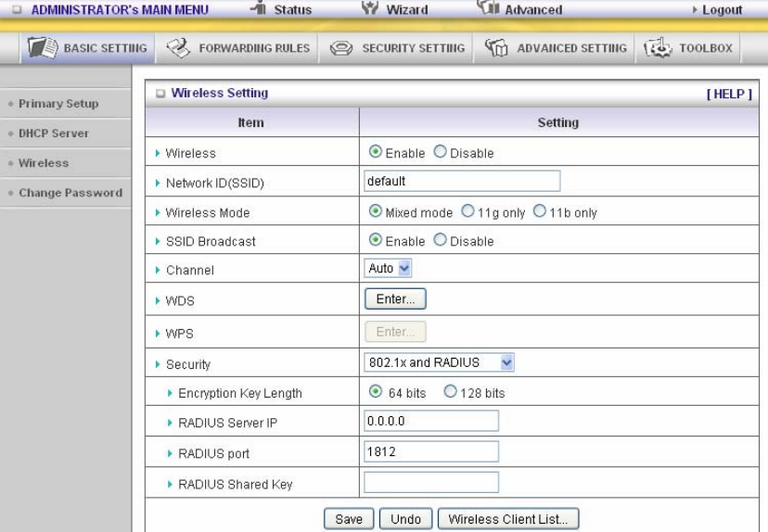Disable the Wireless radio option
Image resolution: width=768 pixels, height=532 pixels.
[x=440, y=152]
